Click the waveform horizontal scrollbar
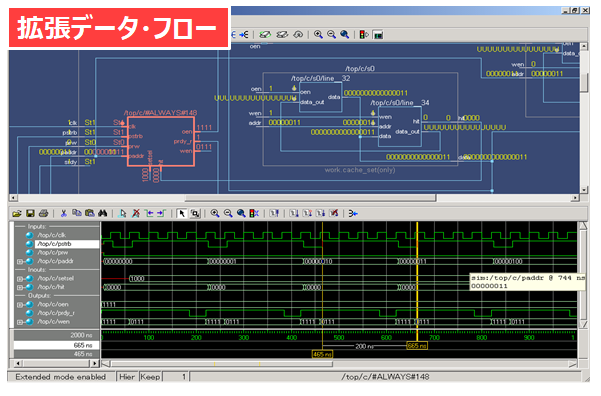 340,363
